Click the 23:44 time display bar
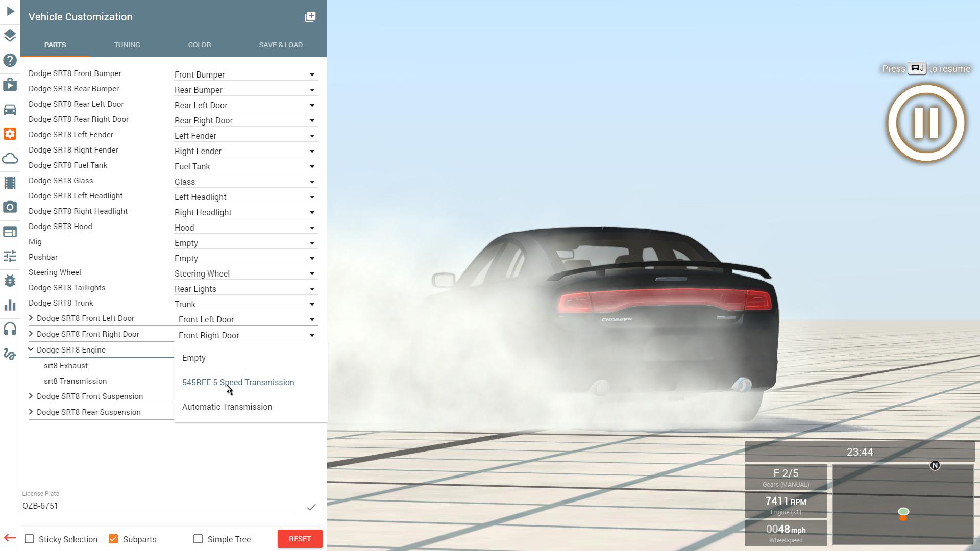980x551 pixels. pyautogui.click(x=860, y=452)
